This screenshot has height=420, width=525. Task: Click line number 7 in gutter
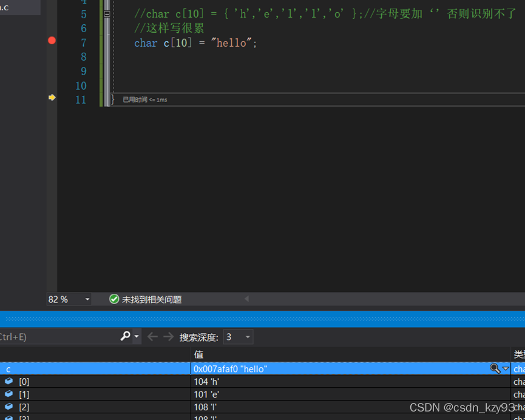84,43
